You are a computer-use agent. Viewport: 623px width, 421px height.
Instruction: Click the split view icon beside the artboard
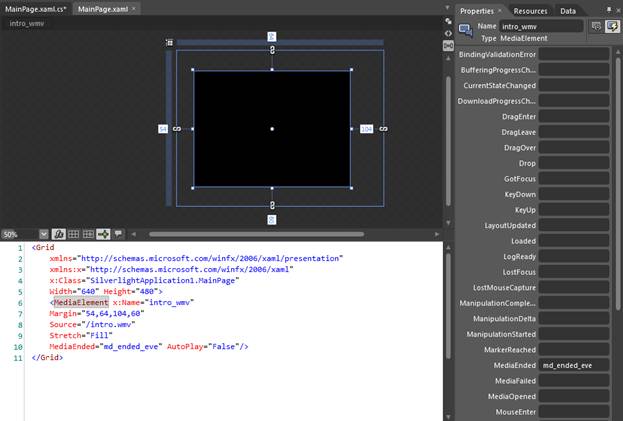(447, 47)
